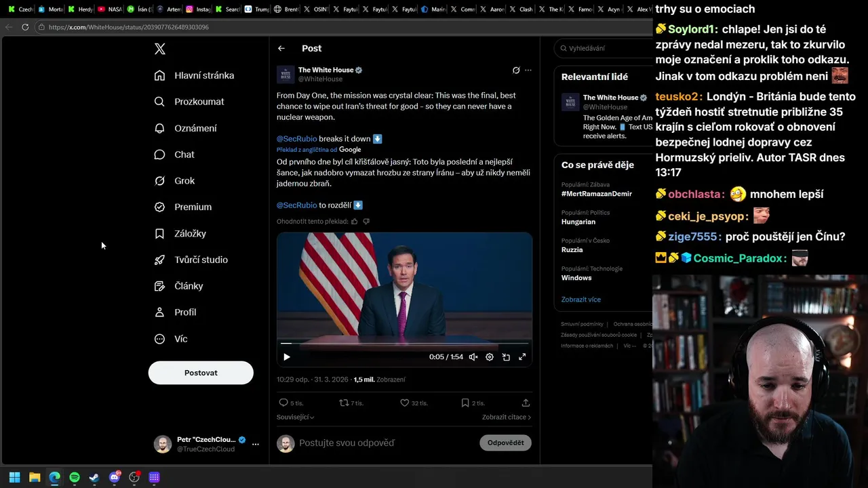The height and width of the screenshot is (488, 868).
Task: Seek on the video progress bar
Action: 404,344
